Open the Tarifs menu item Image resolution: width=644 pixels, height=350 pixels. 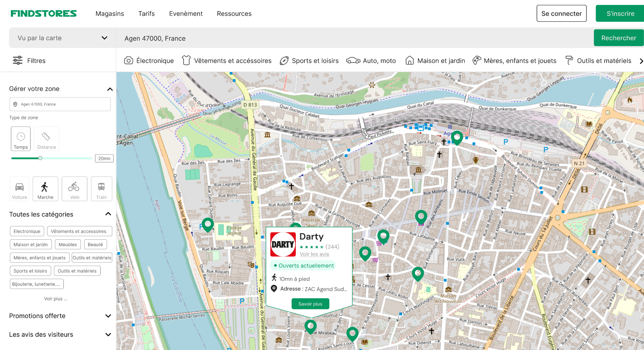[147, 14]
